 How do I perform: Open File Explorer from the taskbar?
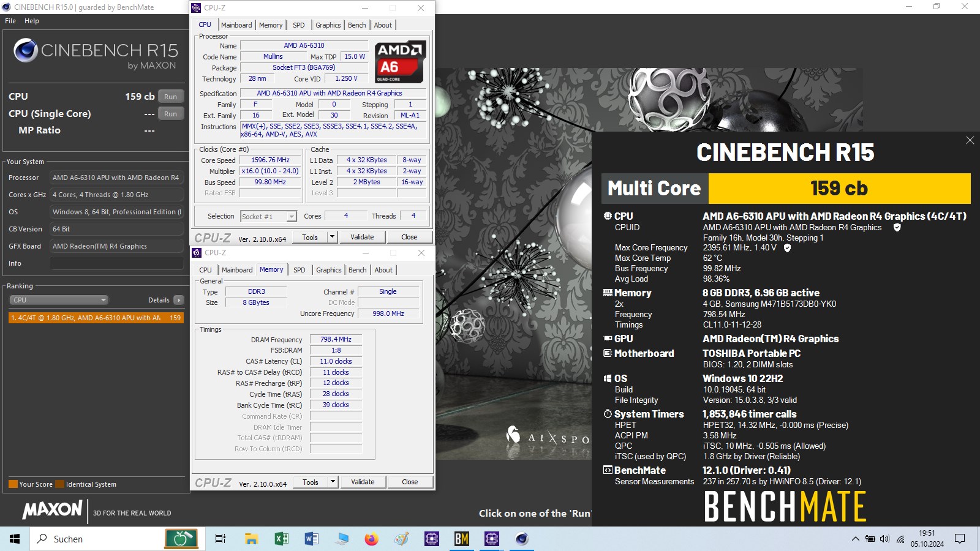click(251, 539)
